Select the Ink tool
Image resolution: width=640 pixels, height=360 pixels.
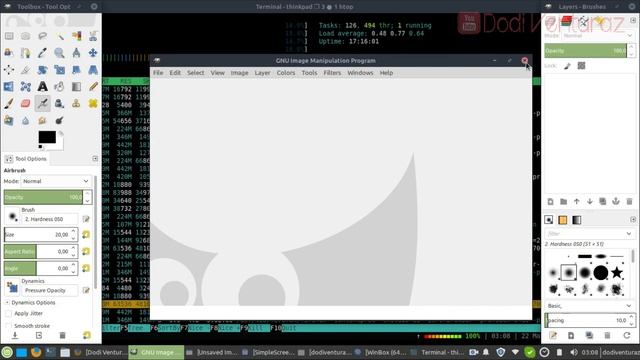(60, 103)
